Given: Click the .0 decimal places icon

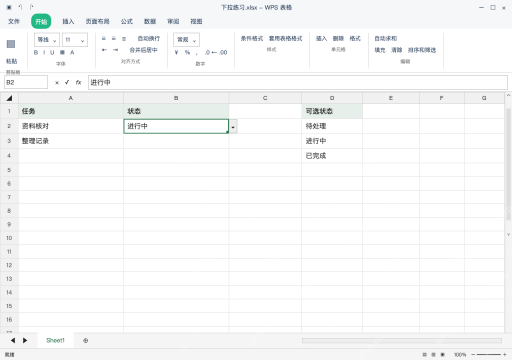Looking at the screenshot, I should click(x=208, y=52).
